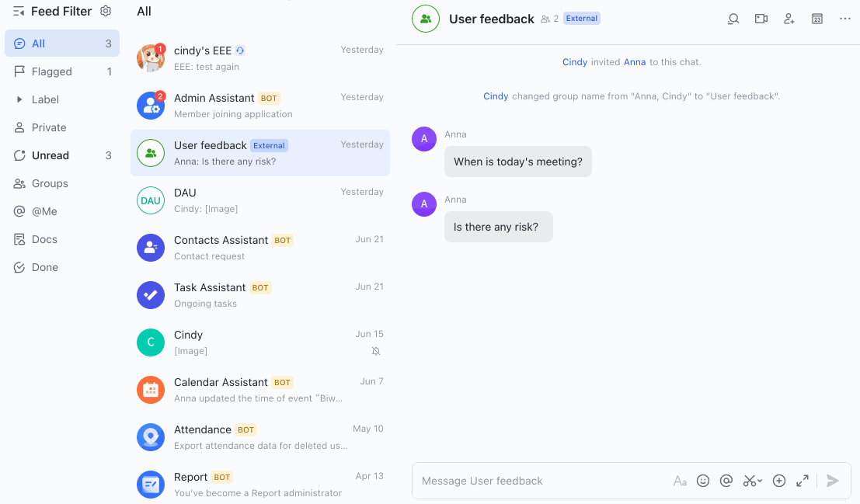
Task: Add members to the User feedback chat
Action: [789, 19]
